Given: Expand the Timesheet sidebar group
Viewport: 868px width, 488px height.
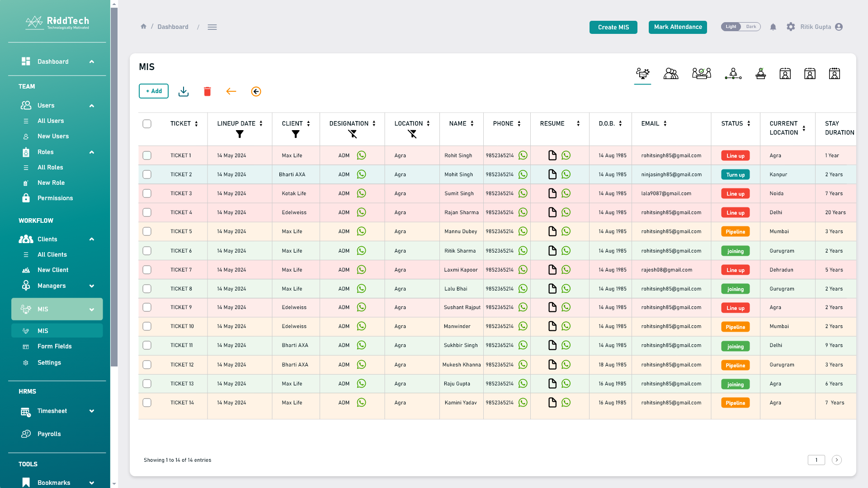Looking at the screenshot, I should click(92, 411).
